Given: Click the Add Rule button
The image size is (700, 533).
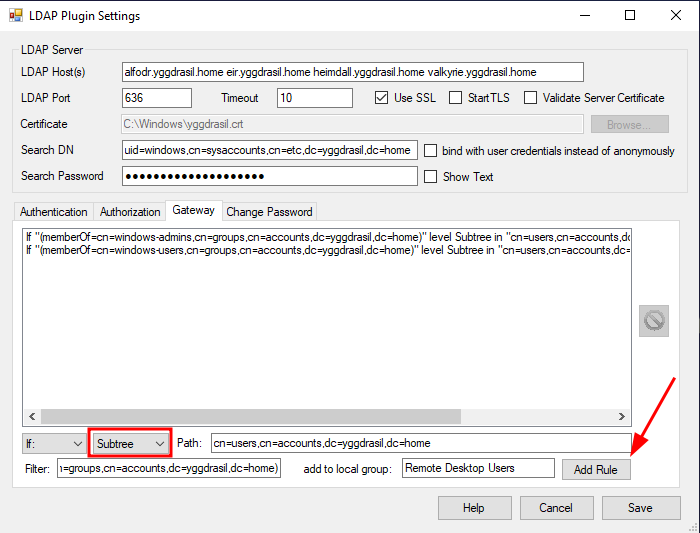Looking at the screenshot, I should pos(596,470).
